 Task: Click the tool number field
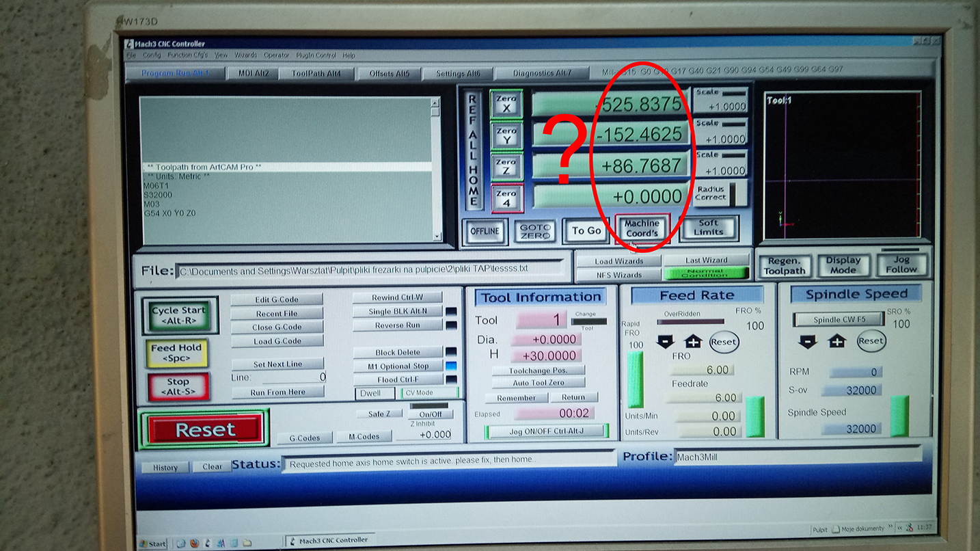pyautogui.click(x=541, y=320)
